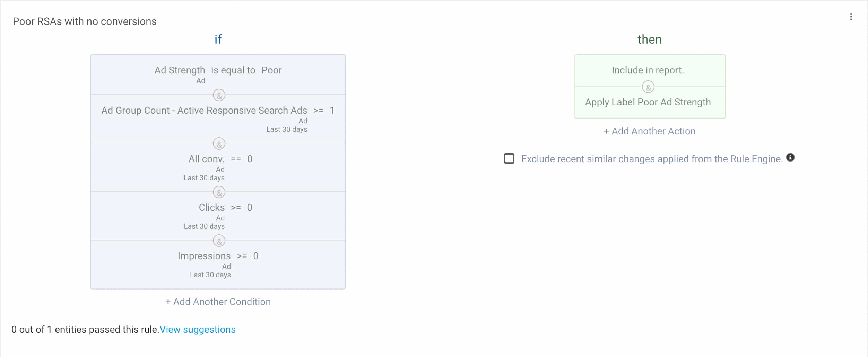The height and width of the screenshot is (357, 868).
Task: Enable Exclude recent similar changes checkbox
Action: coord(509,159)
